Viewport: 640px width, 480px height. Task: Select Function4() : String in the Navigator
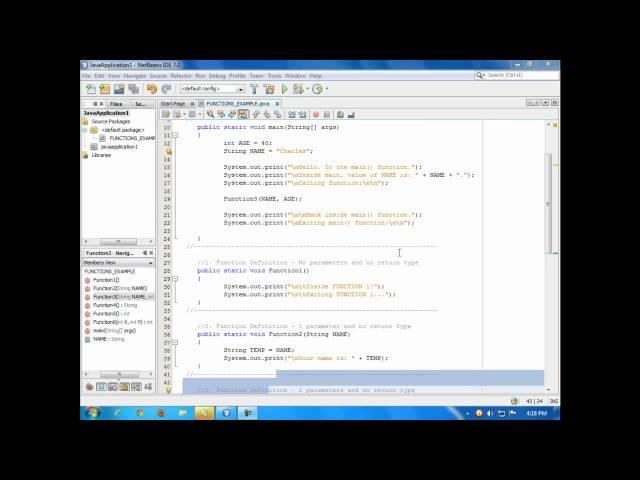coord(115,305)
